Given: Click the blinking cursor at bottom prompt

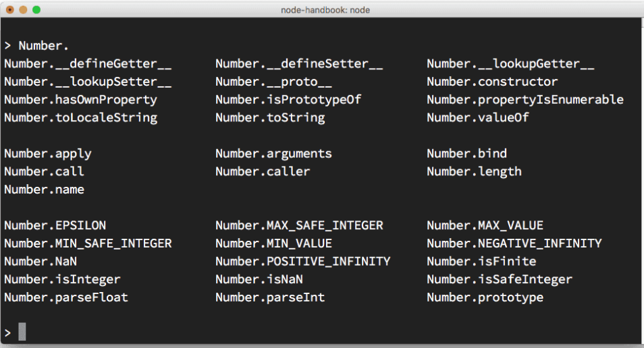Looking at the screenshot, I should [x=22, y=332].
